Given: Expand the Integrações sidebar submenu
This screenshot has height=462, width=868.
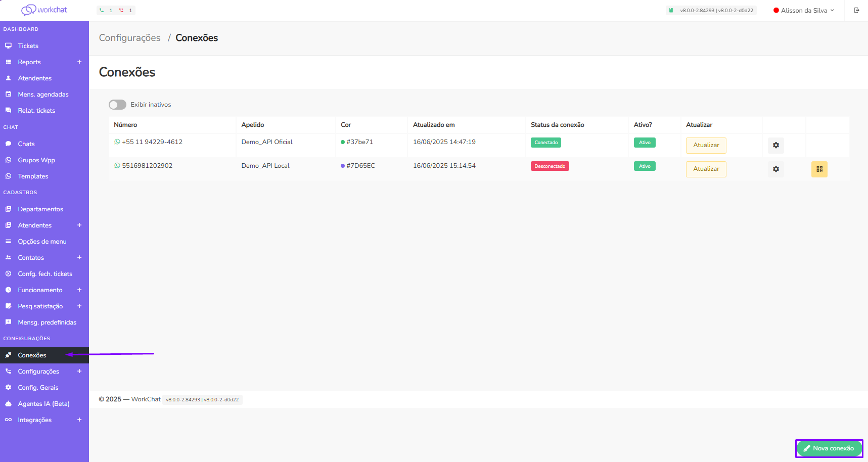Looking at the screenshot, I should click(79, 420).
